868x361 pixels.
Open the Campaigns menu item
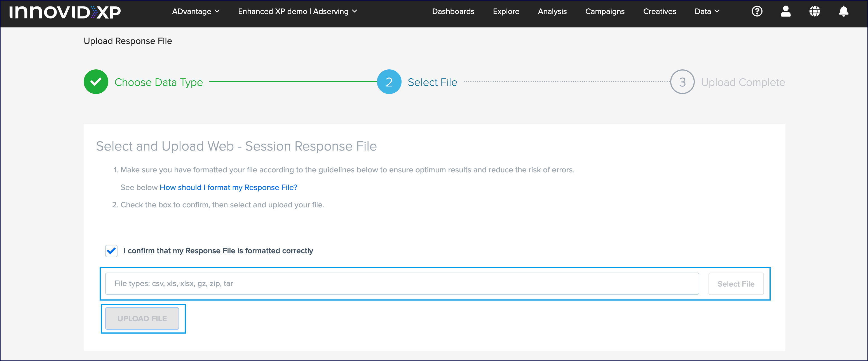[x=605, y=11]
